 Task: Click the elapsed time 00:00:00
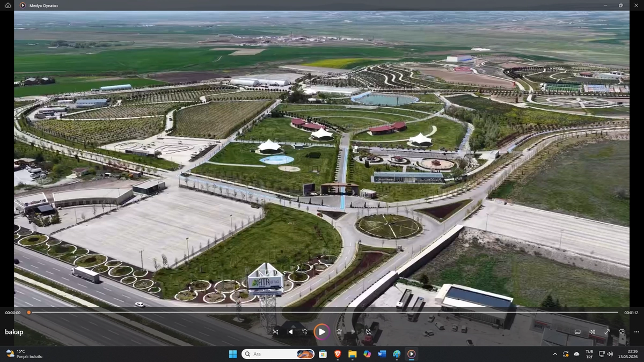tap(13, 313)
